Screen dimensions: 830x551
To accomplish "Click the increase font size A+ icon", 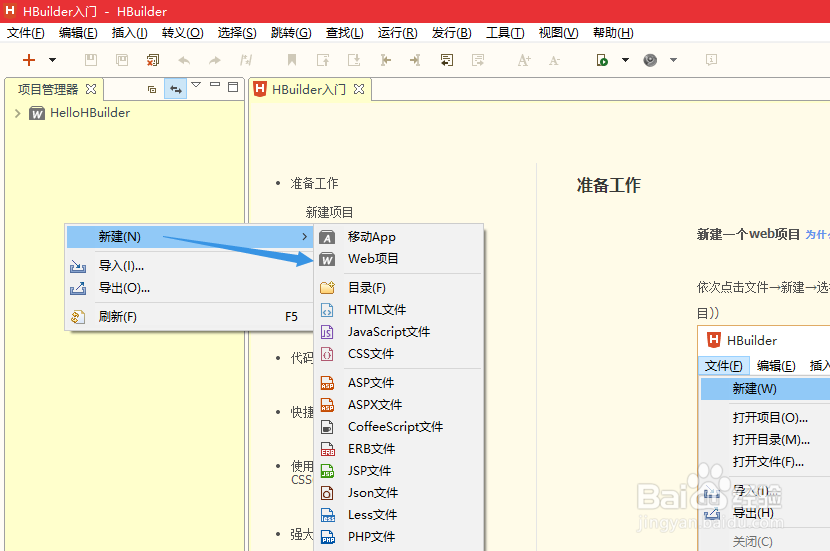I will 524,60.
